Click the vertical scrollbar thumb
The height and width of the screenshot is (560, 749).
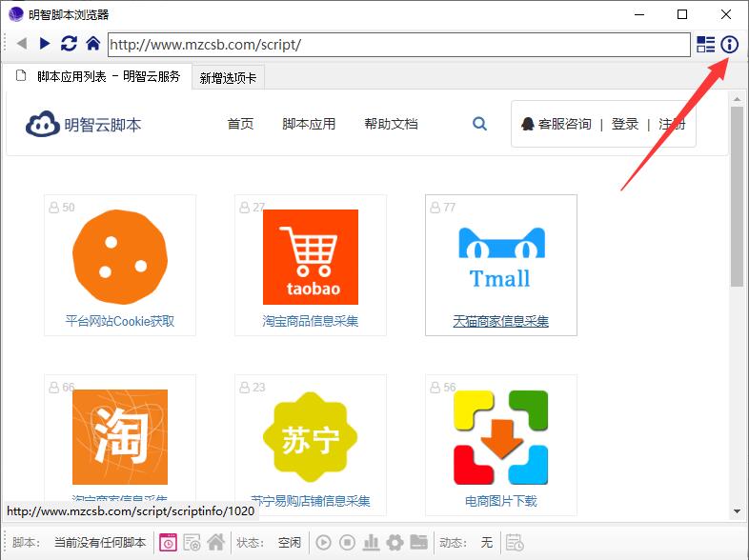[737, 197]
